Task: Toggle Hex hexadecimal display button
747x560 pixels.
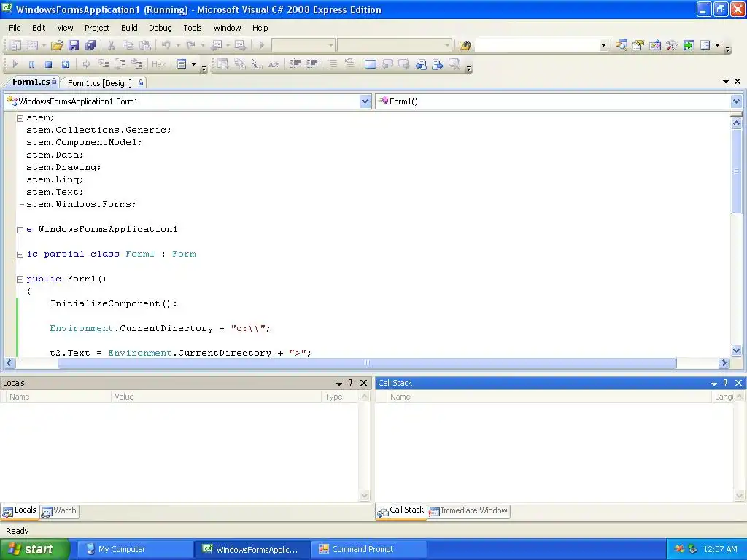Action: click(x=158, y=64)
